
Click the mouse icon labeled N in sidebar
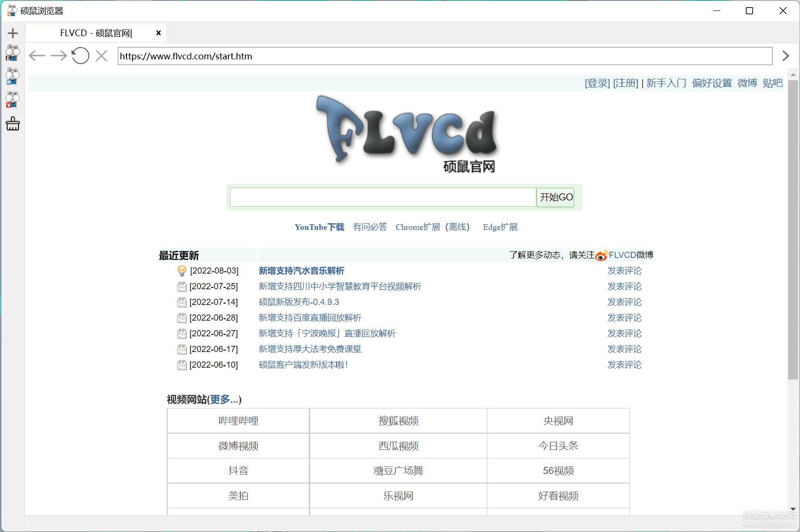point(13,76)
